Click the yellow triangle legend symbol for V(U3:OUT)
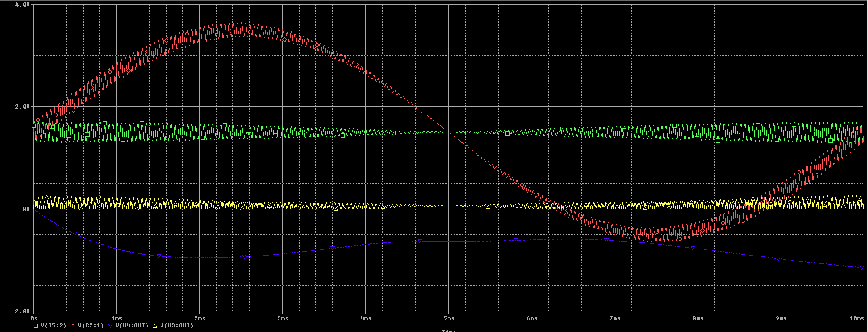Viewport: 868px width, 332px height. (x=155, y=325)
